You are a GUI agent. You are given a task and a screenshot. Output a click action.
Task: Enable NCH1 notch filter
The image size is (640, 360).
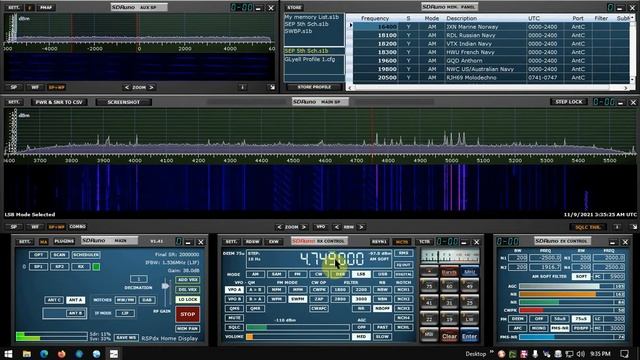pos(403,289)
